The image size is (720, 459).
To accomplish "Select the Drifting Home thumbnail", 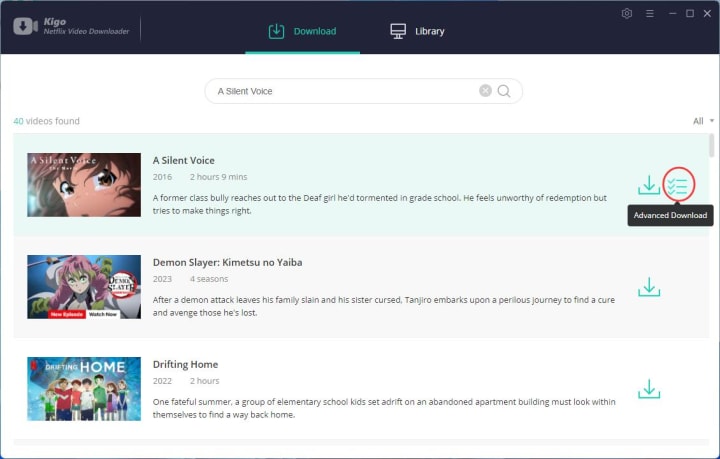I will point(84,389).
